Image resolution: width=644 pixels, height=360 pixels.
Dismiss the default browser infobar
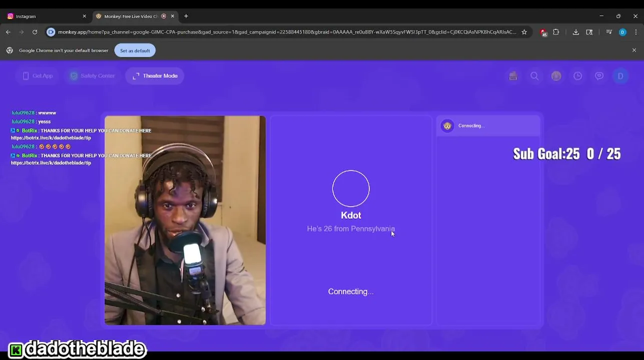(634, 50)
